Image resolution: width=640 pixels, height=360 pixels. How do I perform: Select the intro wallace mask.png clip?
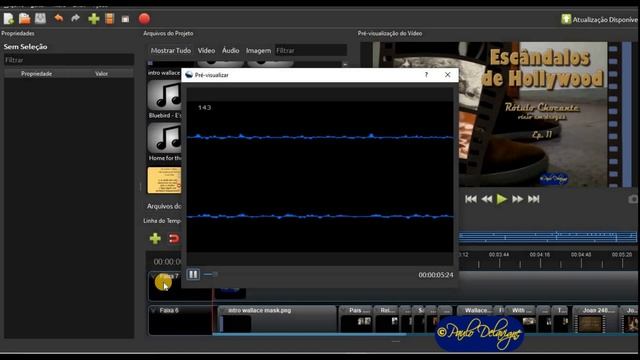(x=277, y=320)
